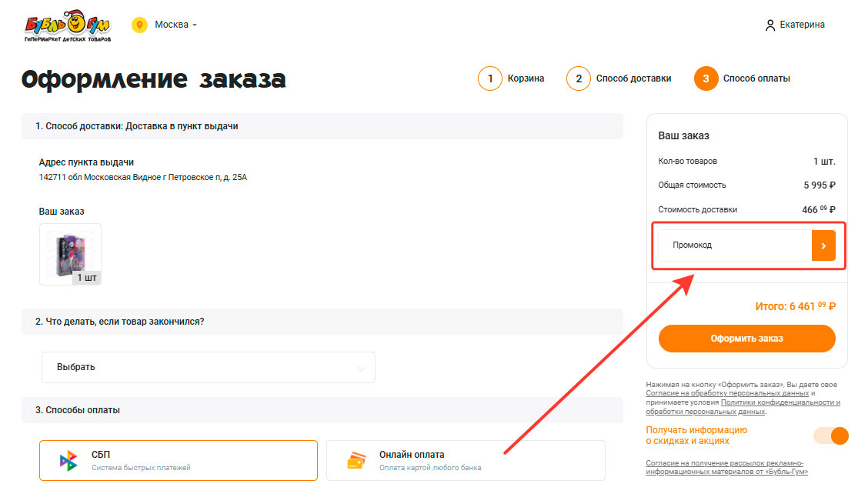Screen dimensions: 868x484
Task: Open consent for advertising mailings link
Action: pyautogui.click(x=726, y=467)
